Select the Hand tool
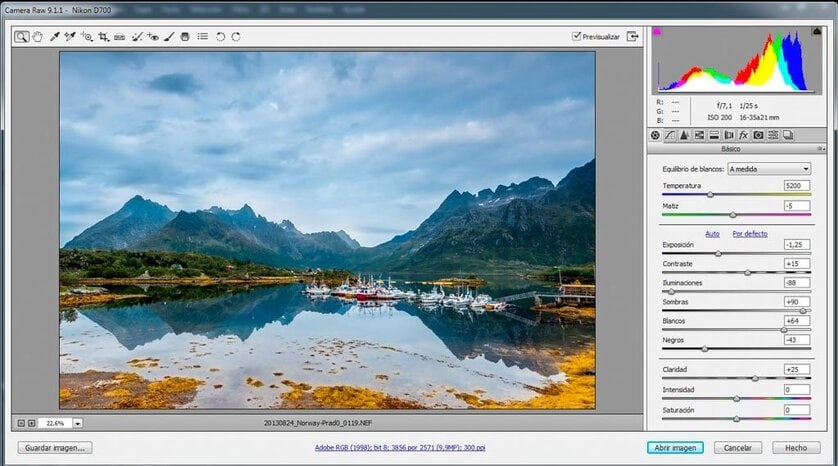The width and height of the screenshot is (838, 466). coord(38,37)
